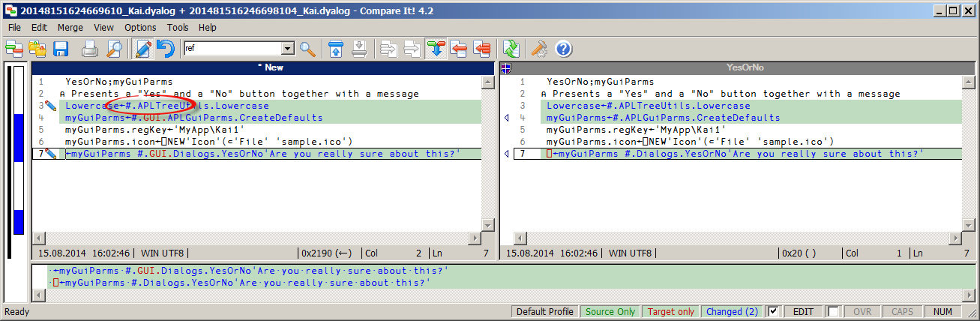This screenshot has width=980, height=321.
Task: Click the Default Profile status button
Action: [x=545, y=312]
